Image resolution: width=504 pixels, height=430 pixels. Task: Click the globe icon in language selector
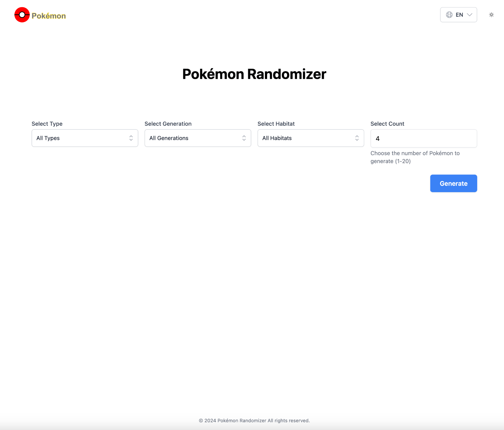point(449,15)
